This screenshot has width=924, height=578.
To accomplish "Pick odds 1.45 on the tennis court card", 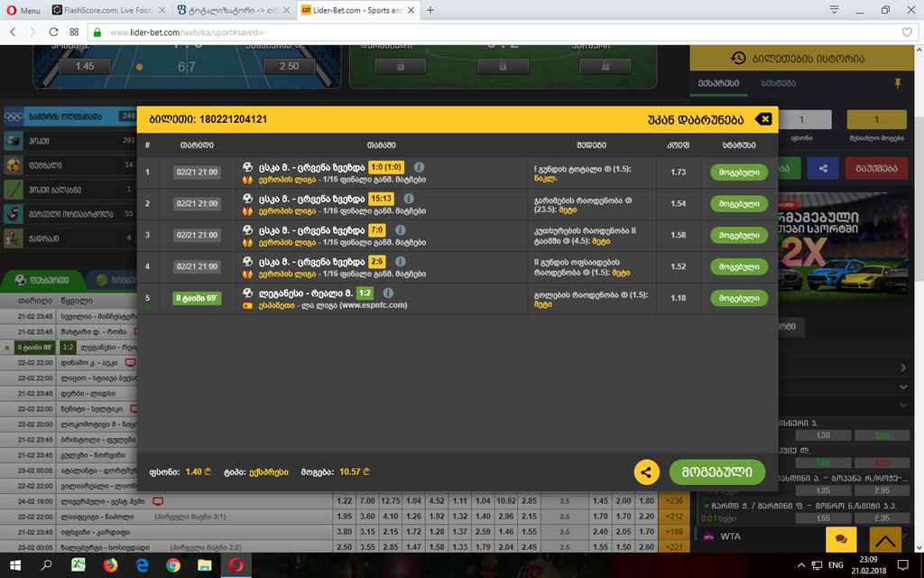I will coord(85,66).
